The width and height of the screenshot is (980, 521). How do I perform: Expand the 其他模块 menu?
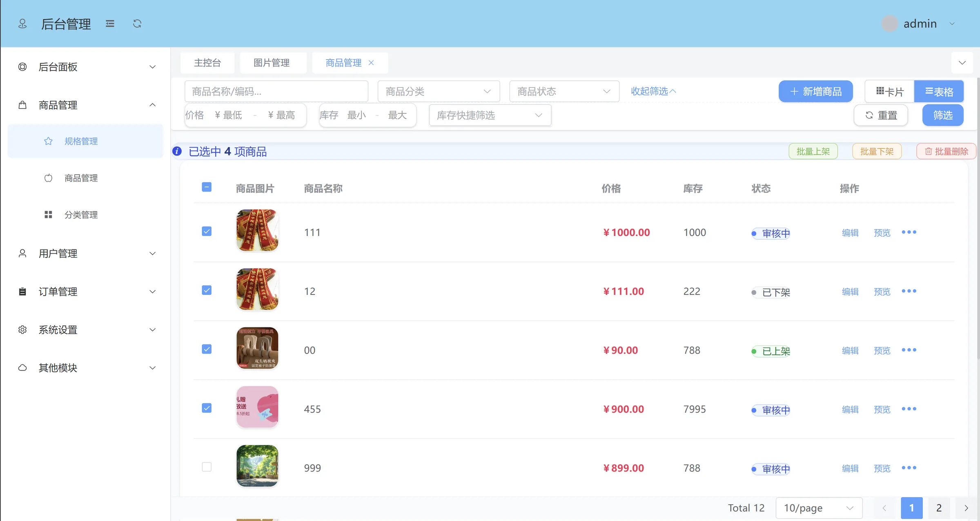(x=85, y=367)
